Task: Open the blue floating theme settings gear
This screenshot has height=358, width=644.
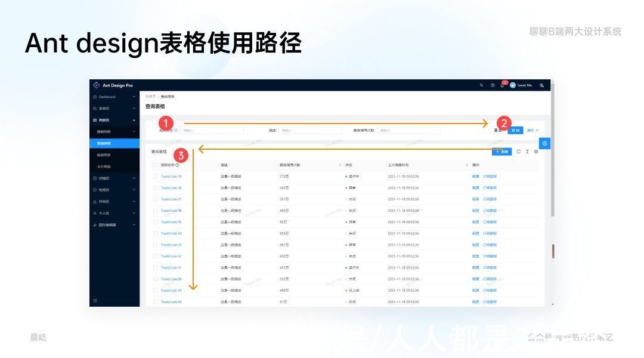Action: click(x=544, y=143)
